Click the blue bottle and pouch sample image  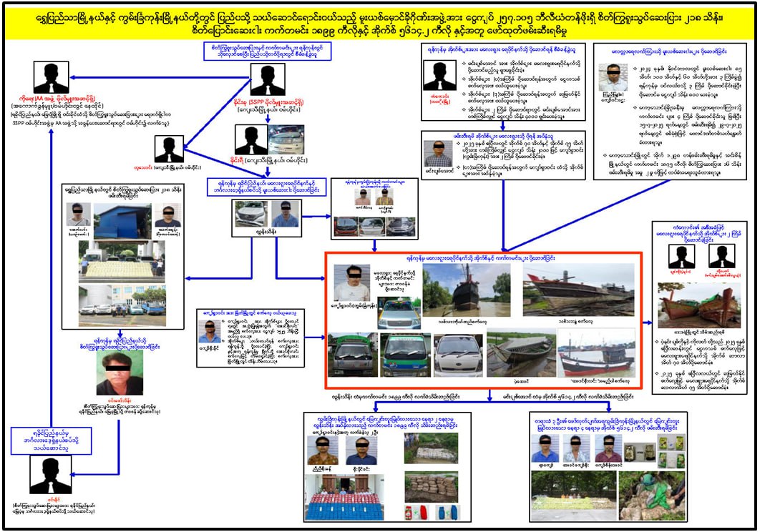pos(447,513)
